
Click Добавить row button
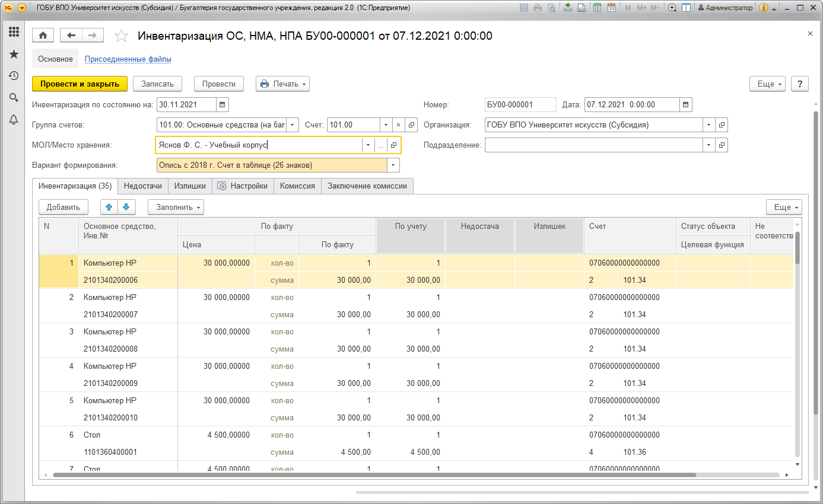pos(63,207)
